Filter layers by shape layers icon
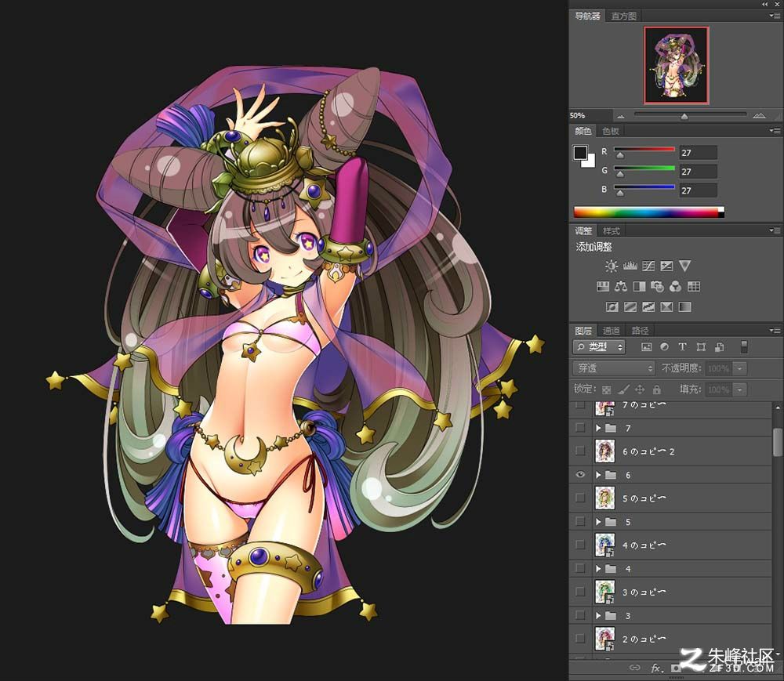 (x=701, y=346)
